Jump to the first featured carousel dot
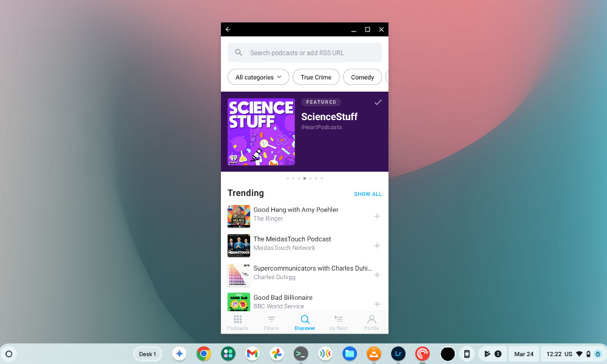The height and width of the screenshot is (364, 607). tap(288, 178)
